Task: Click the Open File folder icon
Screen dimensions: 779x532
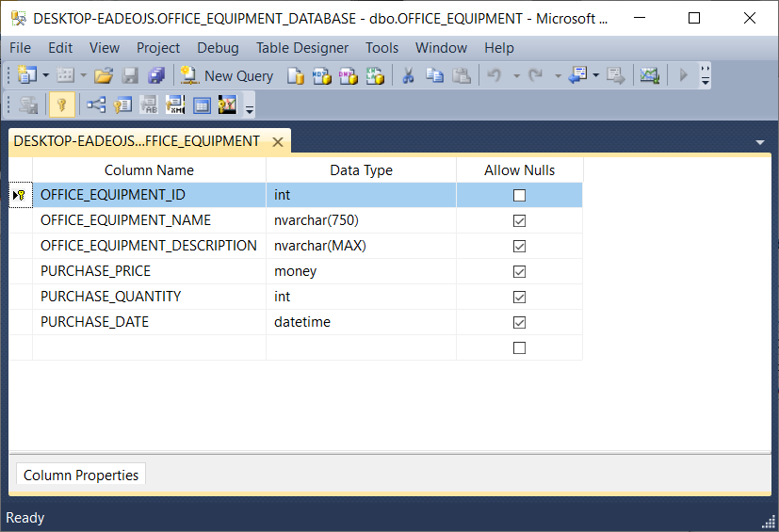Action: tap(104, 75)
